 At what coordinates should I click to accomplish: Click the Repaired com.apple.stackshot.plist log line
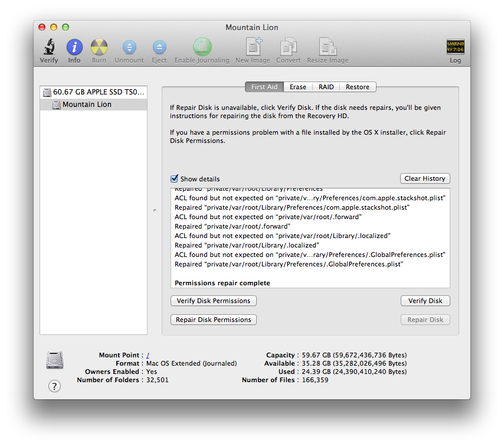(x=292, y=207)
